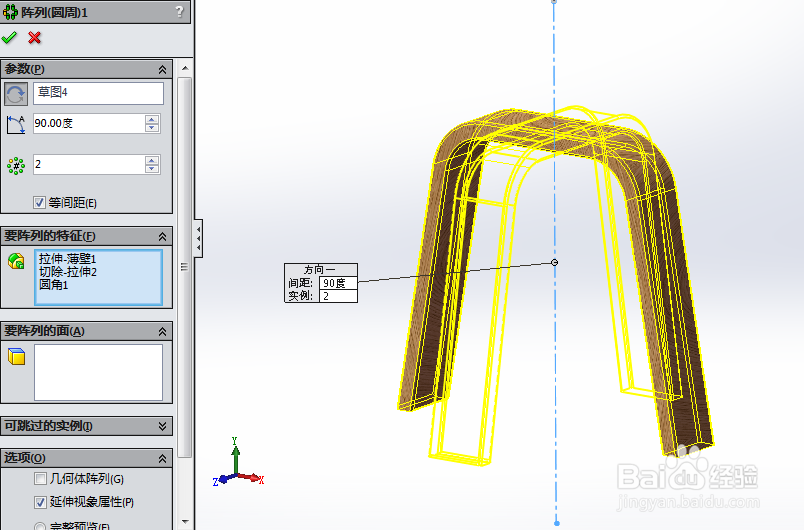Click the instance number field showing 2

pyautogui.click(x=89, y=165)
